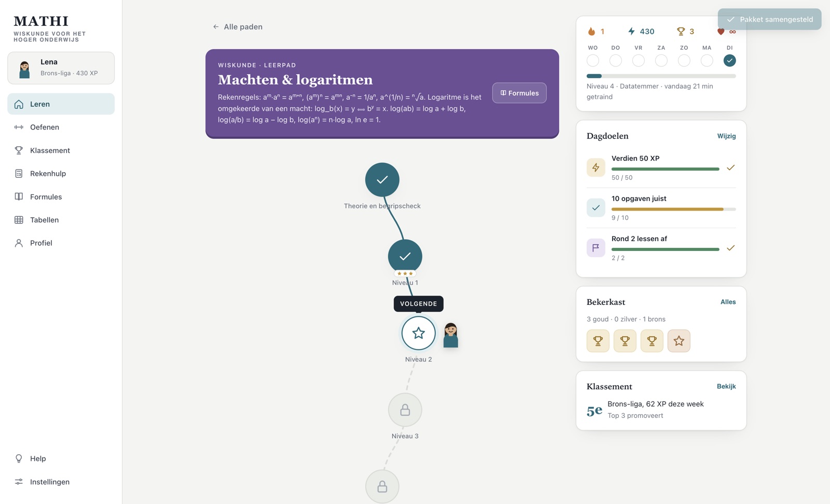Click the checkmark tile for 10 opgaven juist
Viewport: 830px width, 504px height.
[x=596, y=207]
